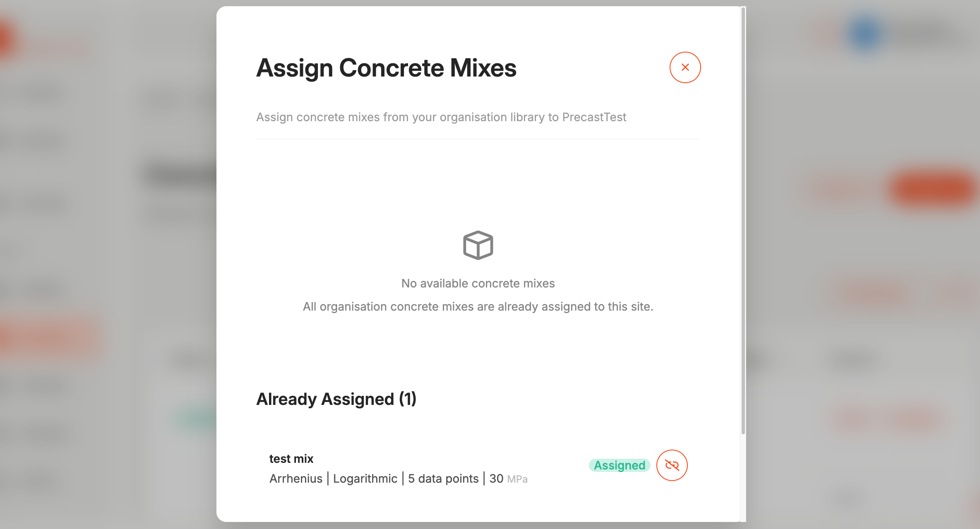Click the "Assign Concrete Mixes" title
The image size is (980, 529).
pos(386,68)
